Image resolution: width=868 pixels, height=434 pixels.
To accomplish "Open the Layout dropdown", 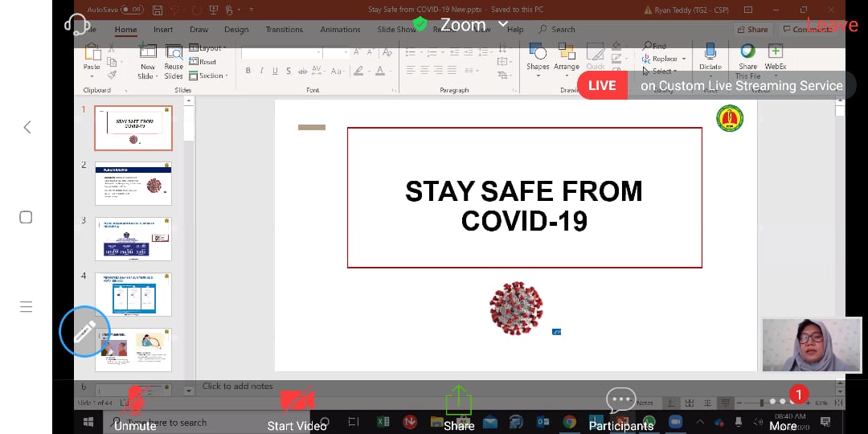I will (x=208, y=48).
